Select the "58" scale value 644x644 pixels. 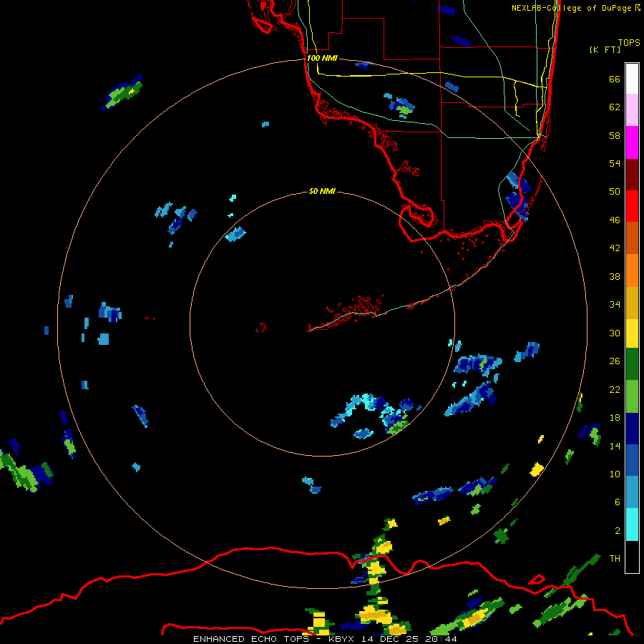point(615,135)
